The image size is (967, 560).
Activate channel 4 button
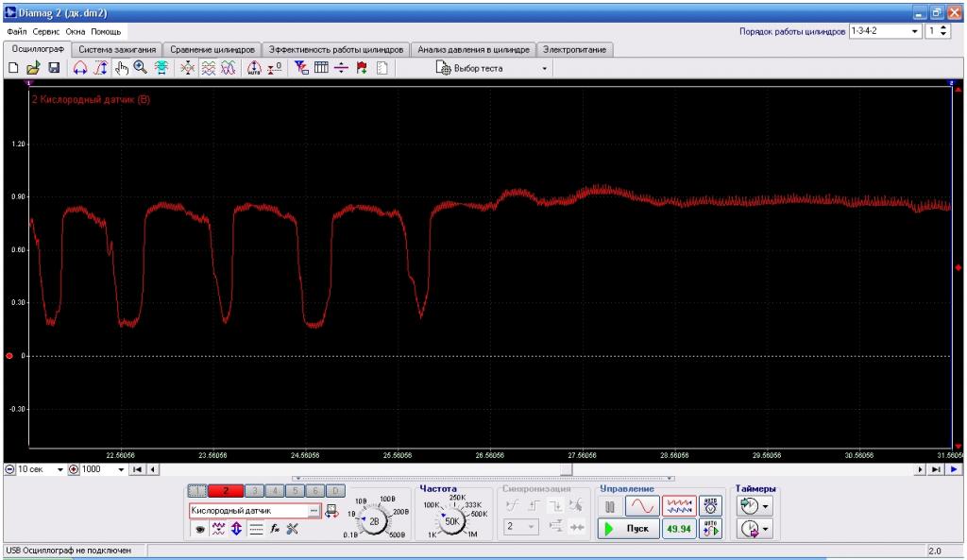pyautogui.click(x=275, y=491)
